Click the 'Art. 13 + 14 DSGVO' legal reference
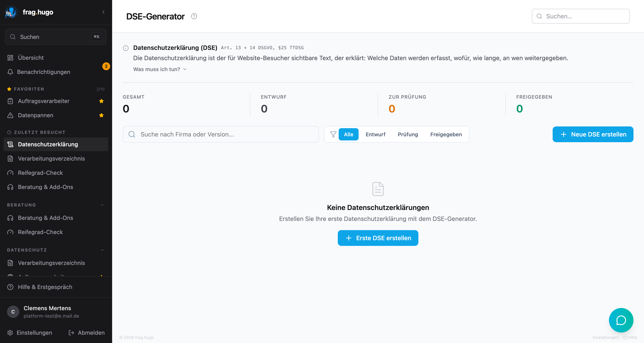Screen dimensions: 644x343 pos(262,48)
